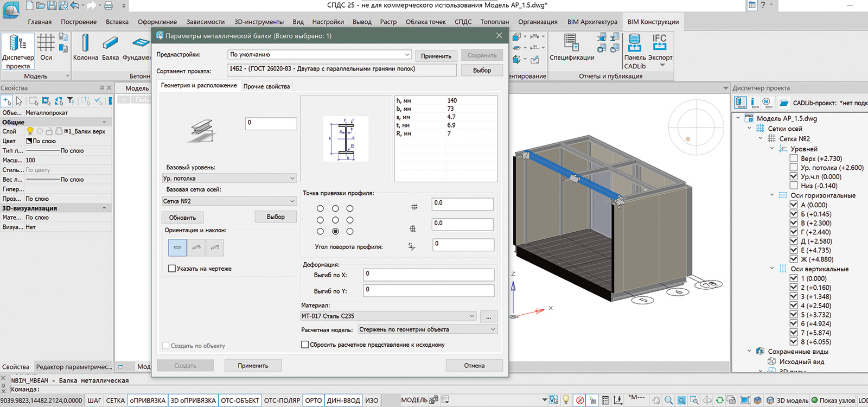Uncheck axis А (0.000) checkbox

point(794,205)
